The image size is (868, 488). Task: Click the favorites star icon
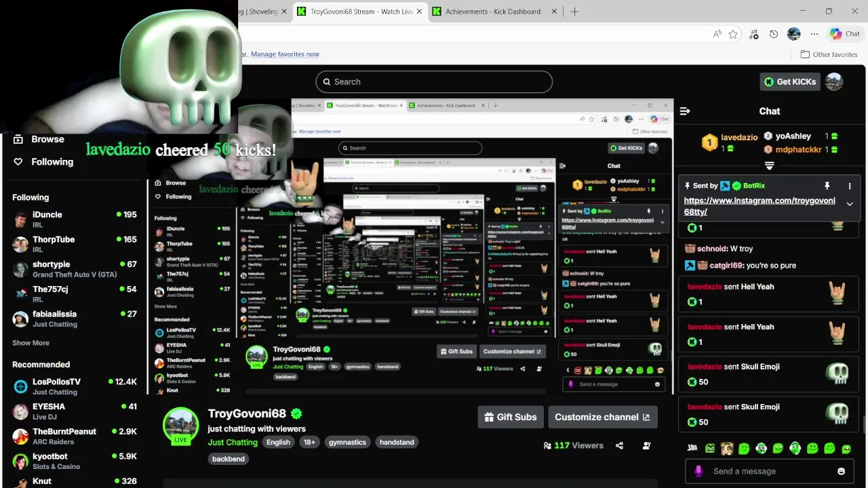click(733, 34)
